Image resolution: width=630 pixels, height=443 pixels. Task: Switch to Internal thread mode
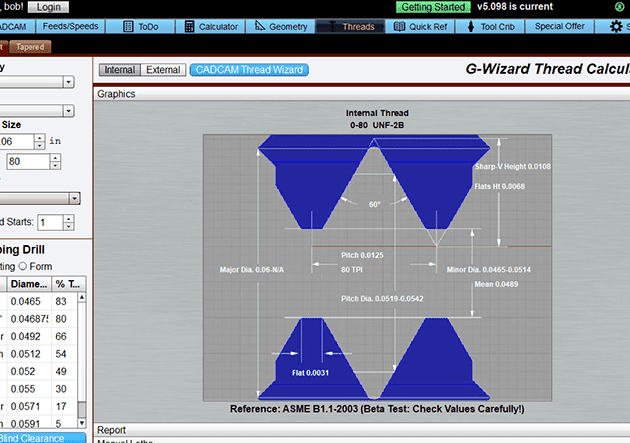coord(119,70)
